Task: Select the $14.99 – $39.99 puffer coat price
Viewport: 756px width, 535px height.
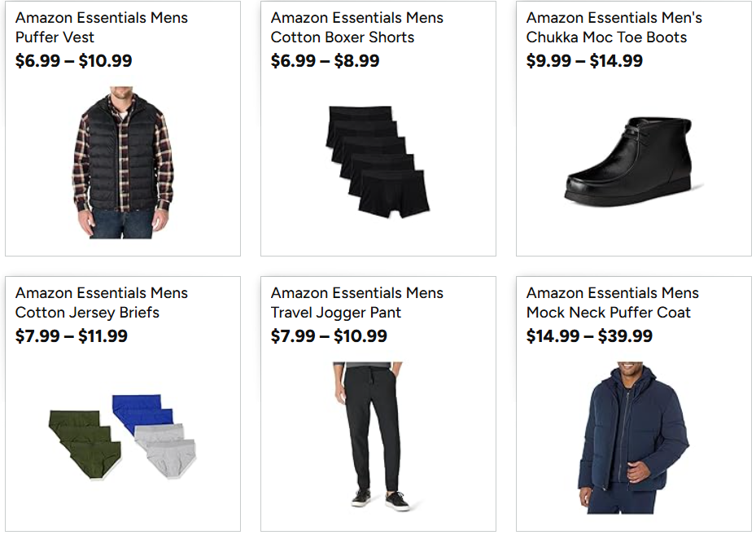Action: [589, 336]
